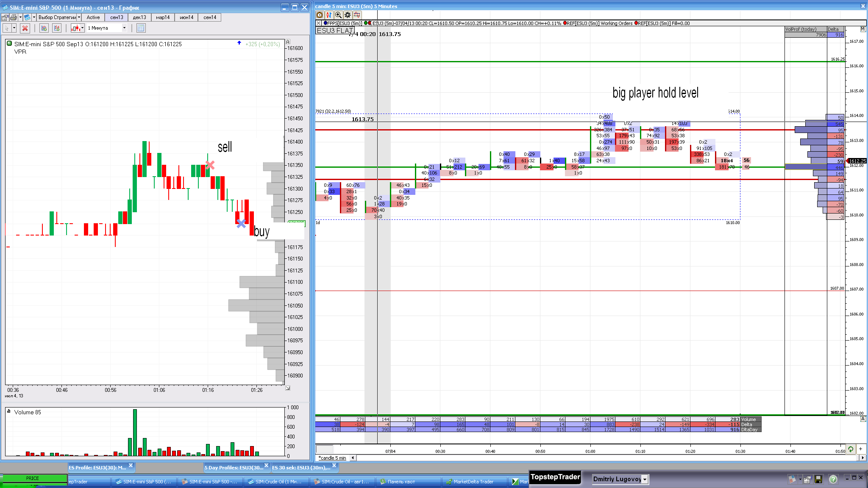Open the ES Profile: ESU3(30) minimized window
The image size is (868, 488).
pos(97,468)
